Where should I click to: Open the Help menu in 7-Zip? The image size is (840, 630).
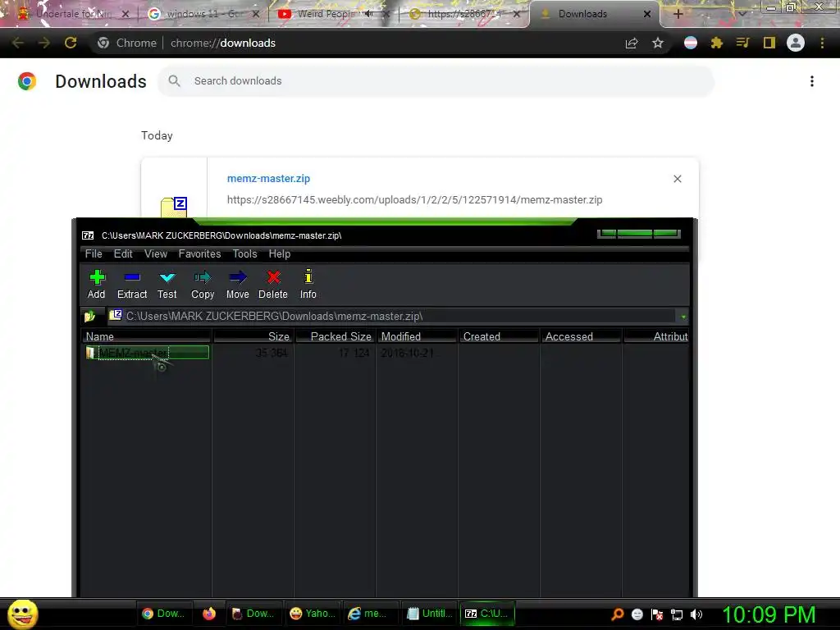280,254
